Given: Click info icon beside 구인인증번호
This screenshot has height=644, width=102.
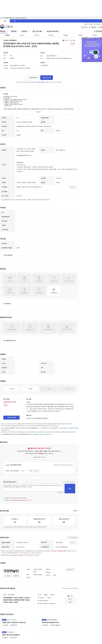Looking at the screenshot, I should click(48, 547).
